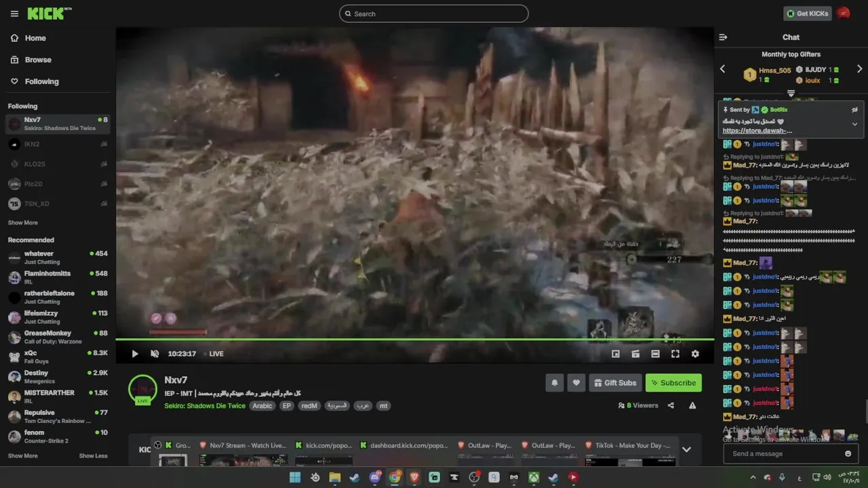Click the green stream progress bar
The height and width of the screenshot is (488, 868).
415,339
